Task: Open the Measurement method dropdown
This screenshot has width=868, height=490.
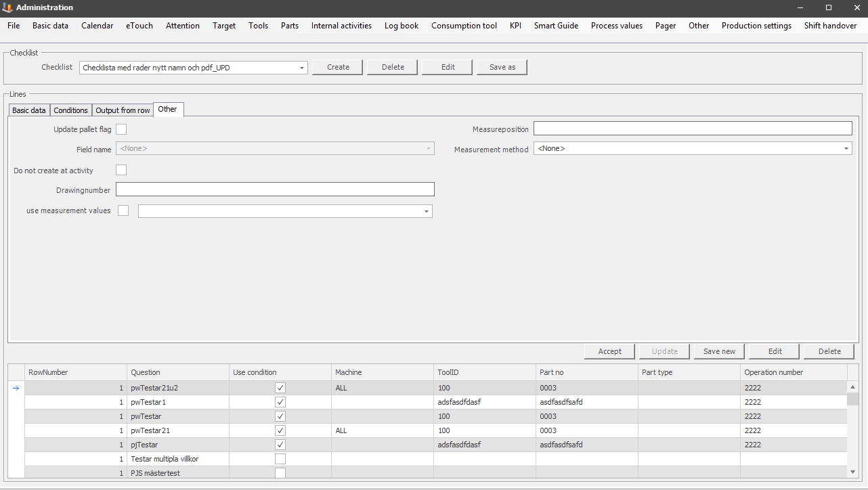Action: point(846,148)
